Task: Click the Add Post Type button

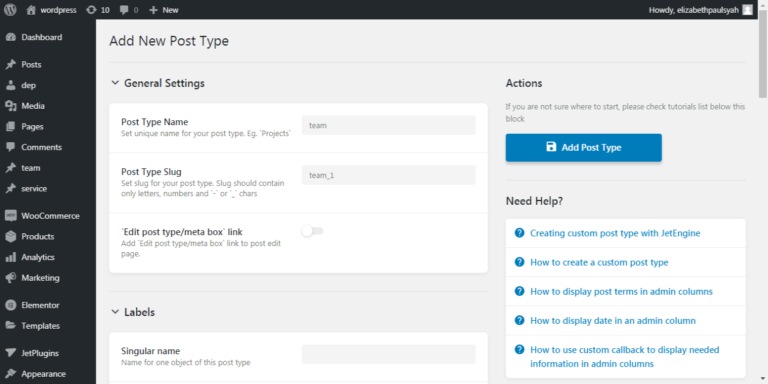Action: pyautogui.click(x=583, y=147)
